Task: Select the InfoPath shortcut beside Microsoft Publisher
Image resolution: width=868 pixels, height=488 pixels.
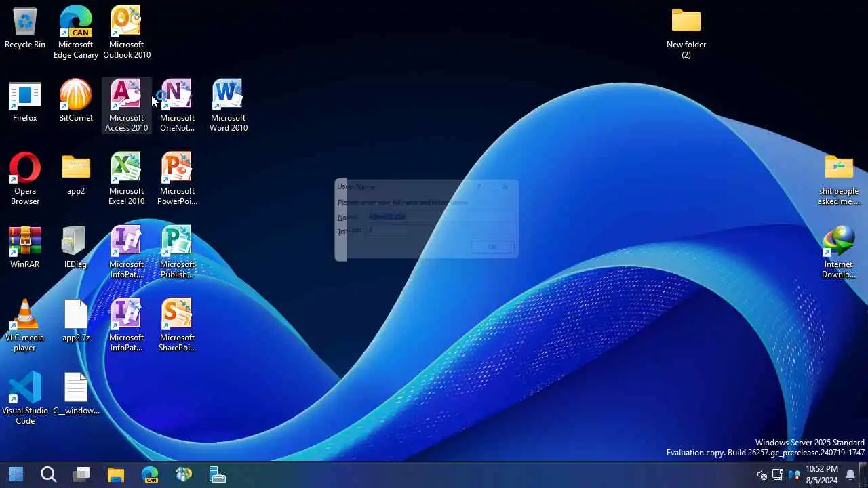Action: point(127,252)
